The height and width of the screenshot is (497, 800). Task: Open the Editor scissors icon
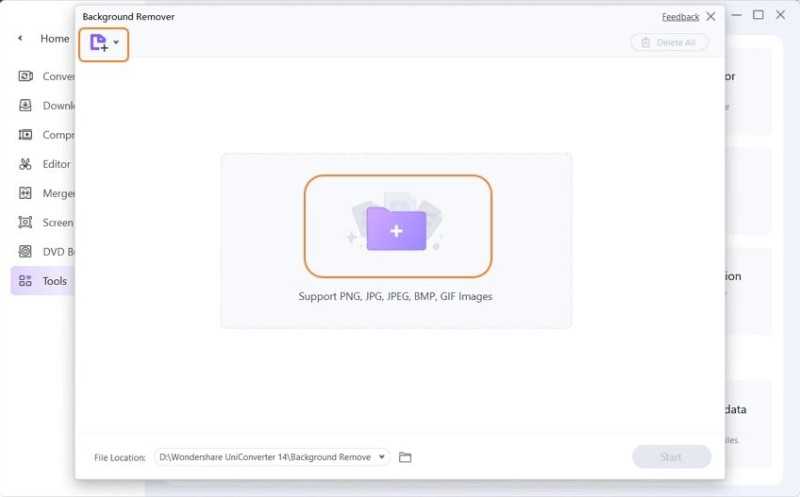[25, 164]
